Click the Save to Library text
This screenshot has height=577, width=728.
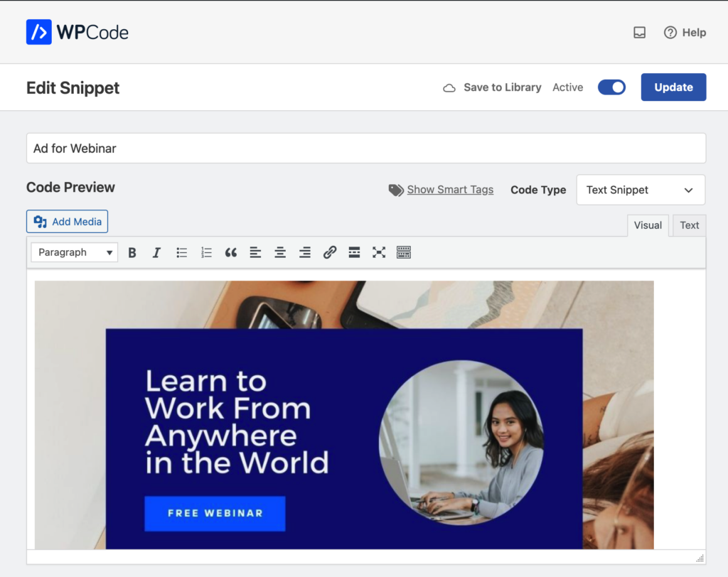pos(503,87)
